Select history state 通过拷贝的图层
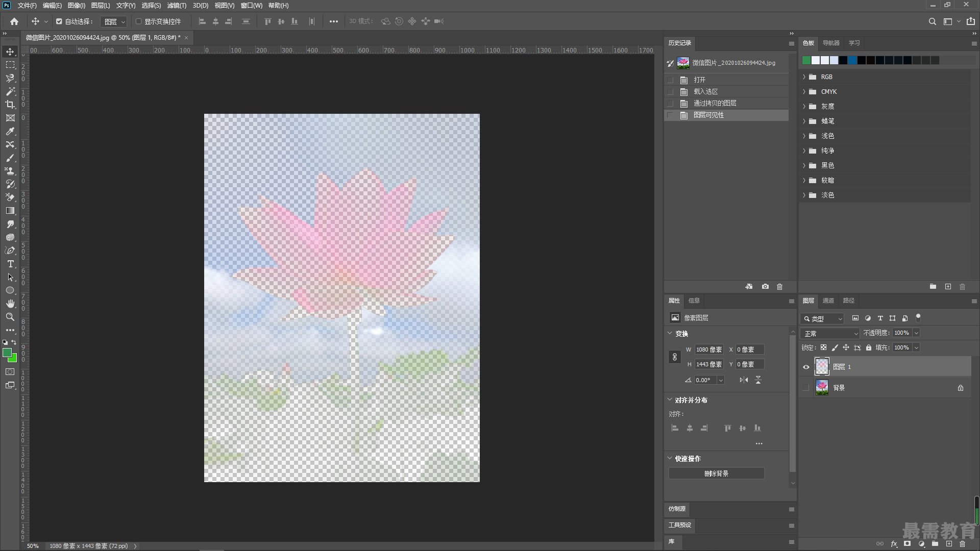Viewport: 980px width, 551px height. point(726,104)
